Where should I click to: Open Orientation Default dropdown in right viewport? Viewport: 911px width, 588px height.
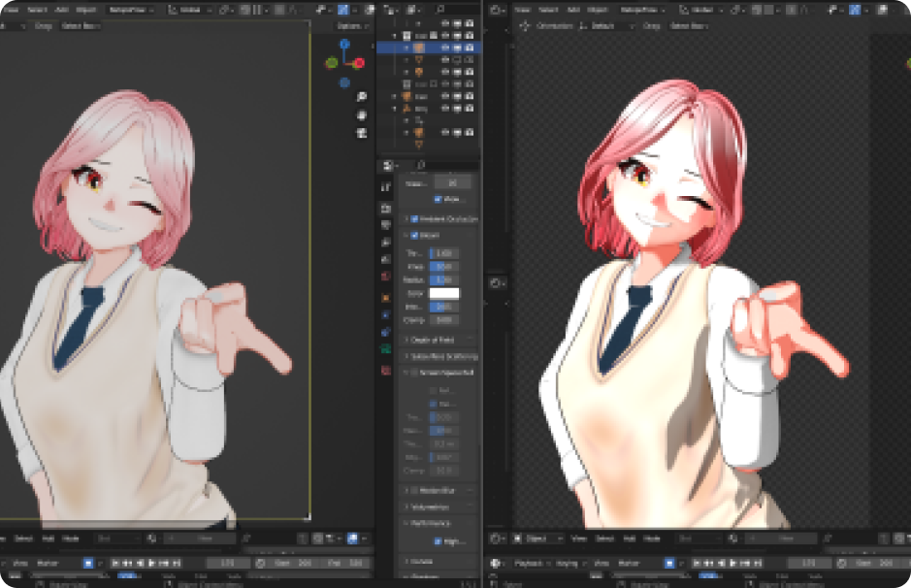(x=607, y=26)
